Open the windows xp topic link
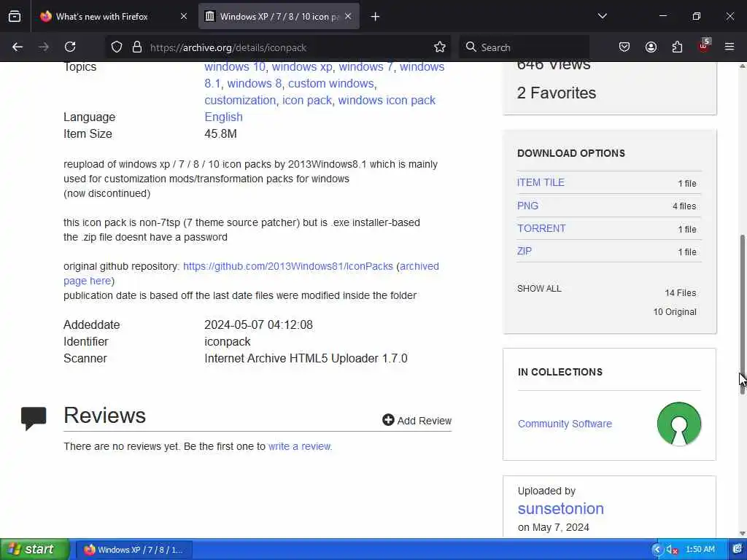 click(x=302, y=66)
